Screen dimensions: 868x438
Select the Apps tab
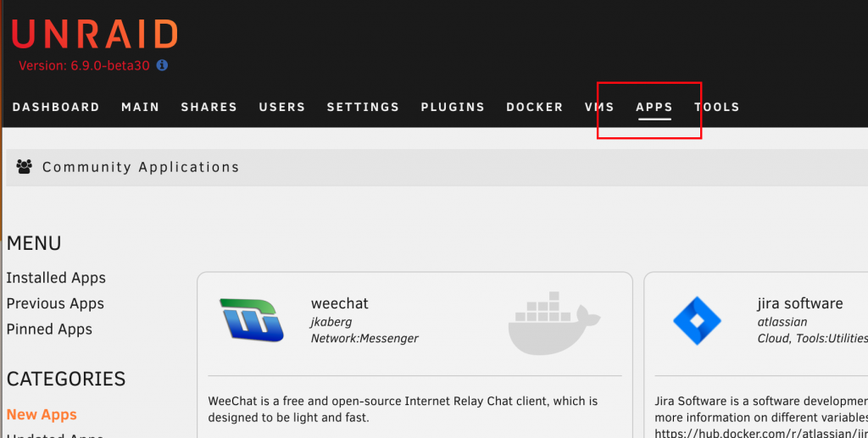point(654,108)
